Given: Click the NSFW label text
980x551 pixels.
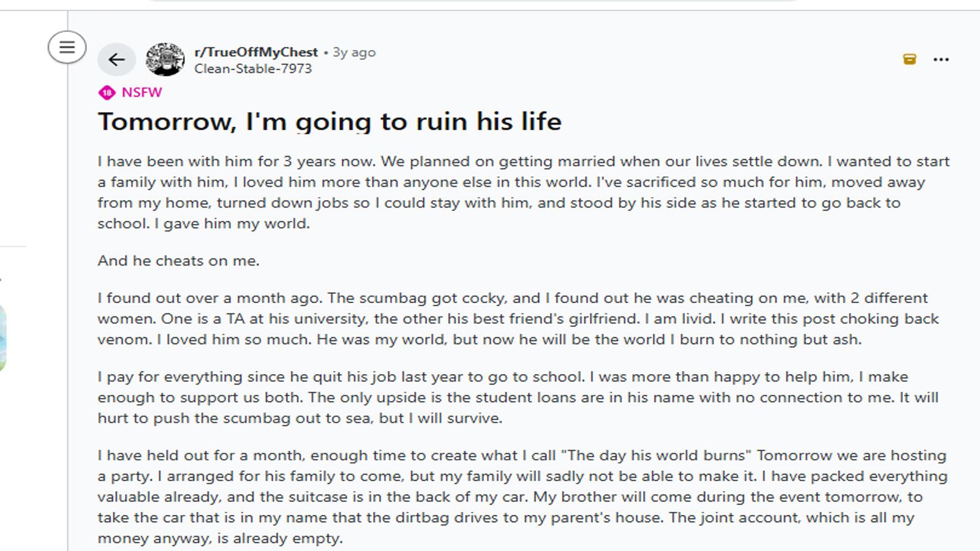Looking at the screenshot, I should (141, 92).
